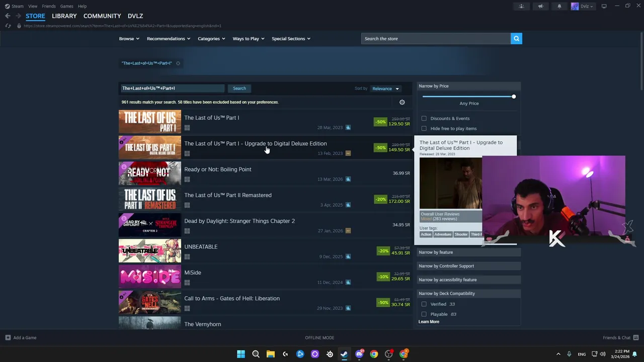Open the notifications bell
This screenshot has width=644, height=362.
click(x=559, y=6)
